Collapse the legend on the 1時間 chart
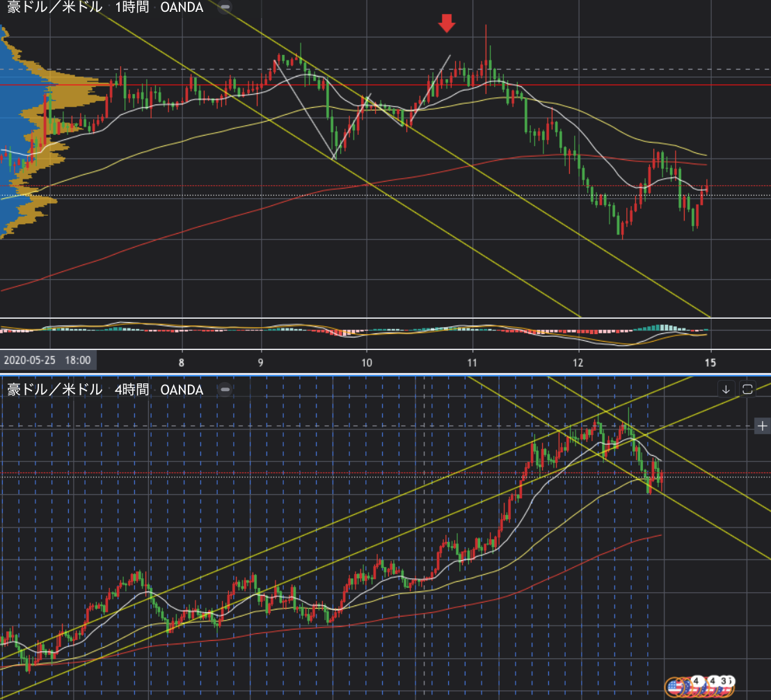The height and width of the screenshot is (700, 771). [225, 7]
